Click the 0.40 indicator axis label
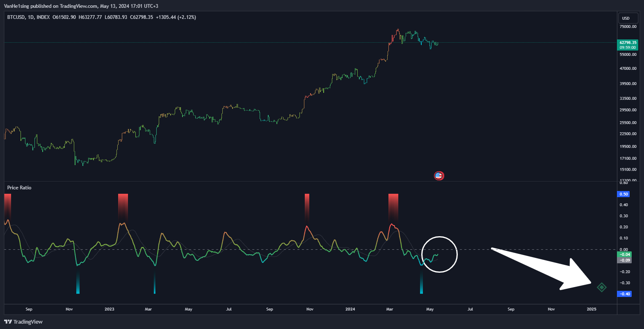The width and height of the screenshot is (644, 329). tap(623, 205)
